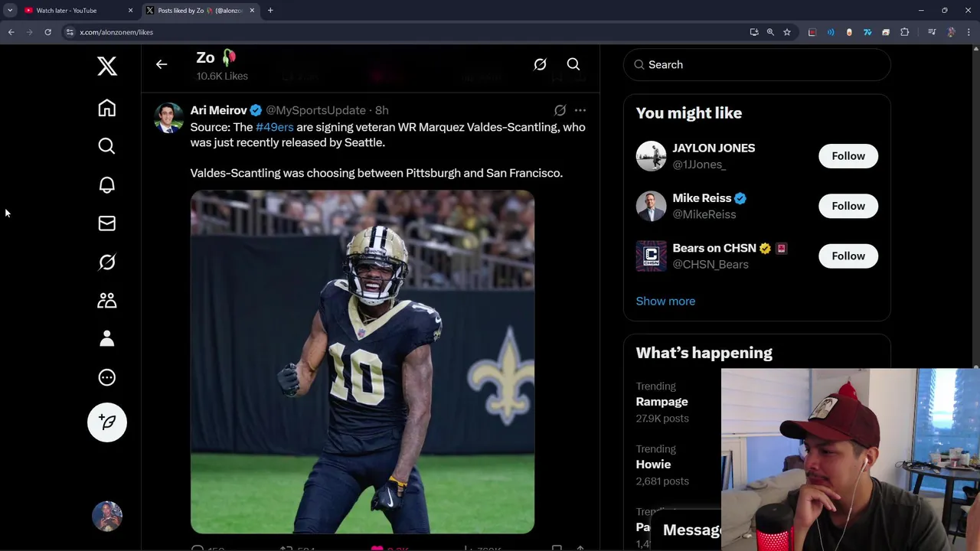Open Notifications bell in sidebar
The width and height of the screenshot is (980, 551).
[x=107, y=184]
